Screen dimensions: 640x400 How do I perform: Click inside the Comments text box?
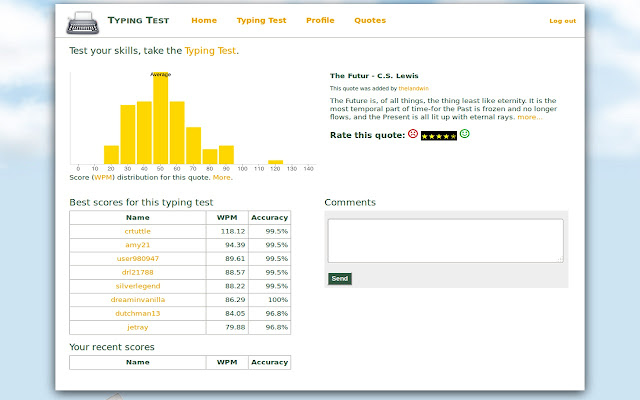(x=445, y=241)
